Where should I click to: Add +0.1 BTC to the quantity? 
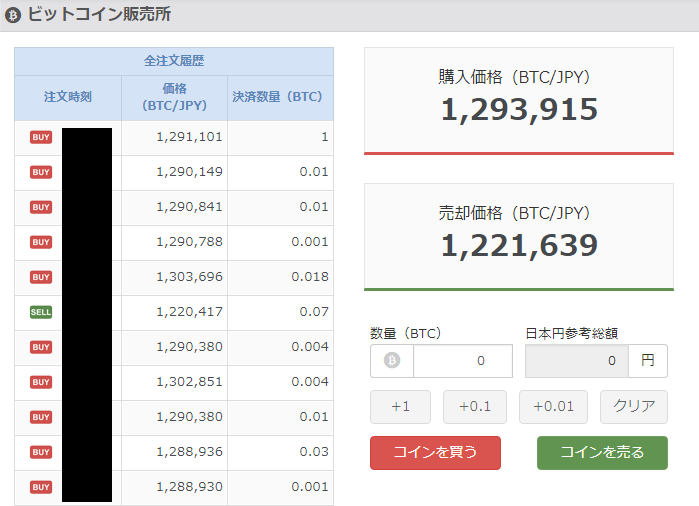pyautogui.click(x=475, y=407)
